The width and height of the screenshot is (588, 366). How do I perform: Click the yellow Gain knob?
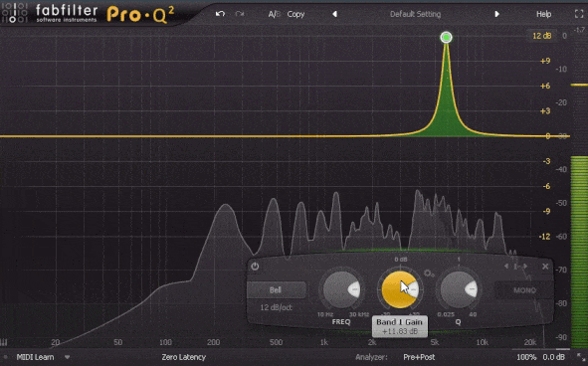pos(400,289)
